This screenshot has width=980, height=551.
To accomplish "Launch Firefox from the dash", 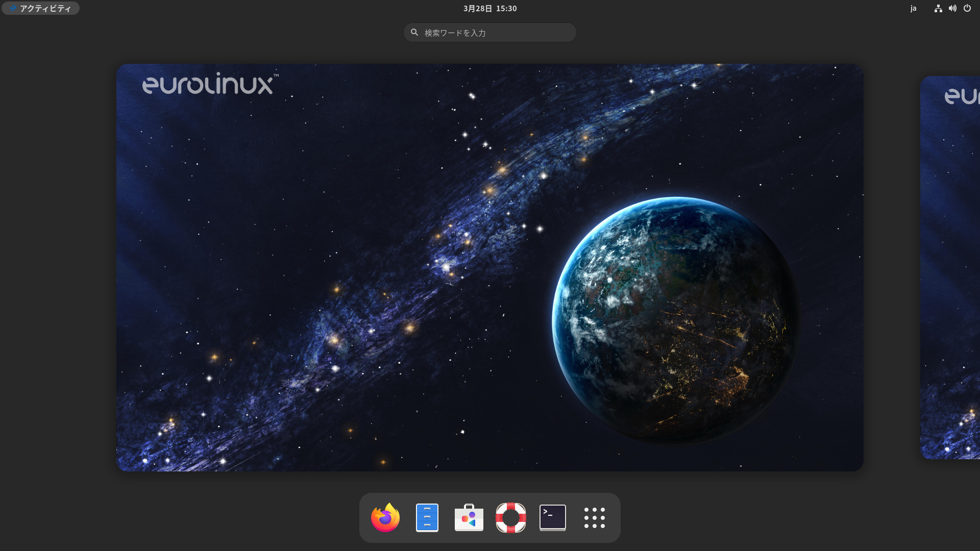I will point(385,518).
